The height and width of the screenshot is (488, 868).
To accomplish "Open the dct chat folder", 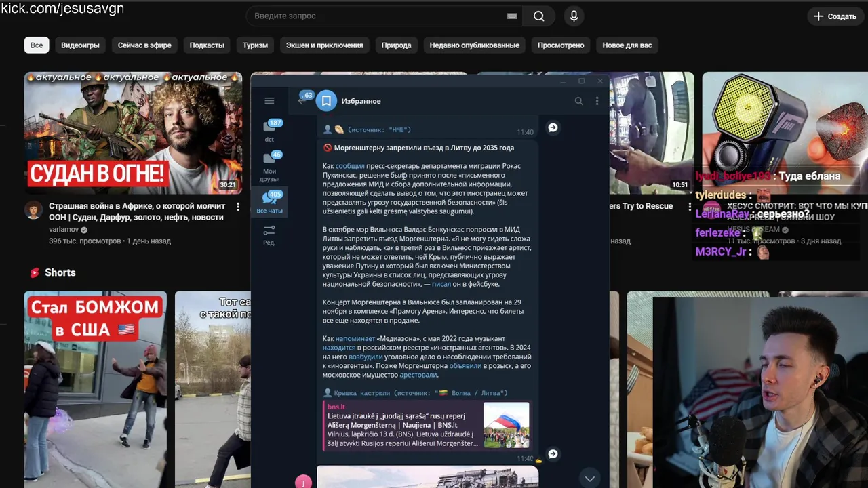I will (269, 131).
